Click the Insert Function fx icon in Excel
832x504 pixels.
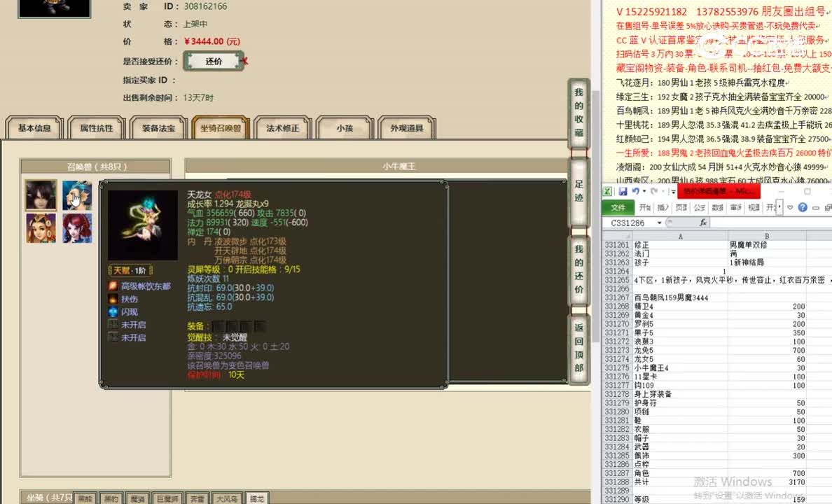click(x=702, y=223)
